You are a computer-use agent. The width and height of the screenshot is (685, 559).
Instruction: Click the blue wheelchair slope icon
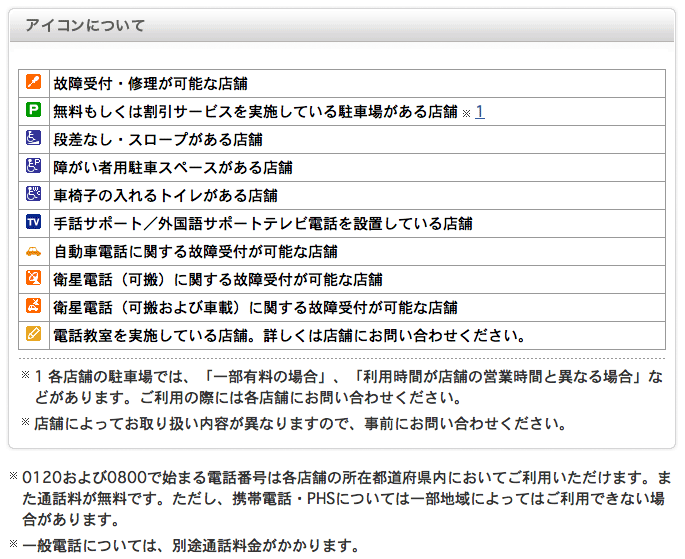[34, 138]
